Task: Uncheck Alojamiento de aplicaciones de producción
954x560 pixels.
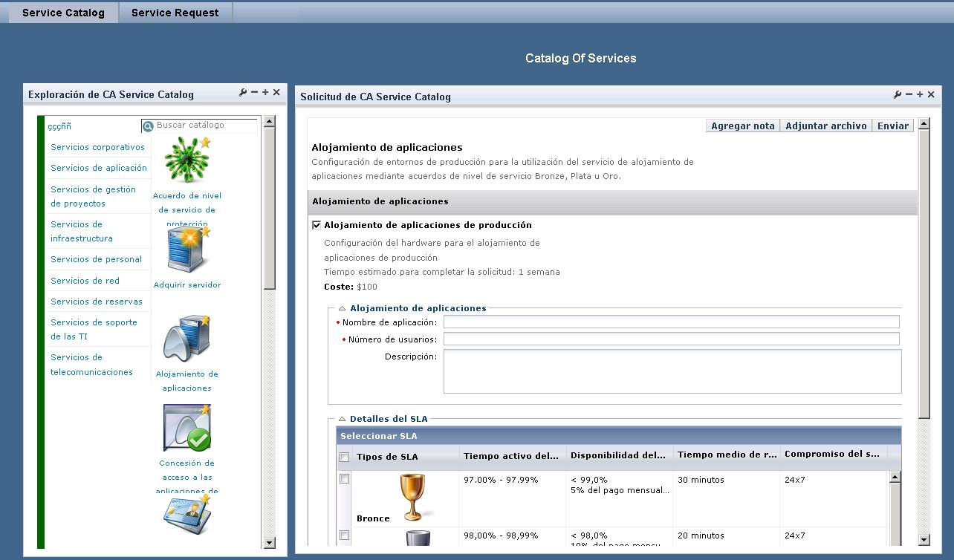Action: click(x=317, y=225)
